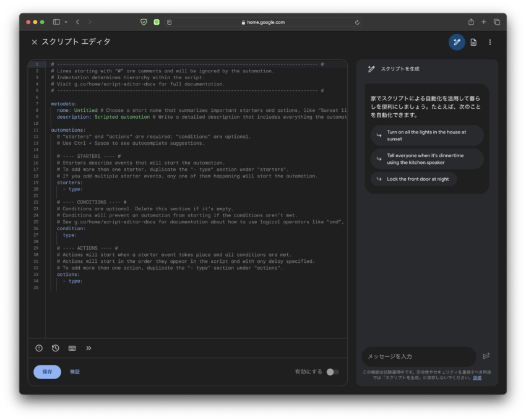Click the Safari share icon
The width and height of the screenshot is (526, 420).
tap(471, 22)
